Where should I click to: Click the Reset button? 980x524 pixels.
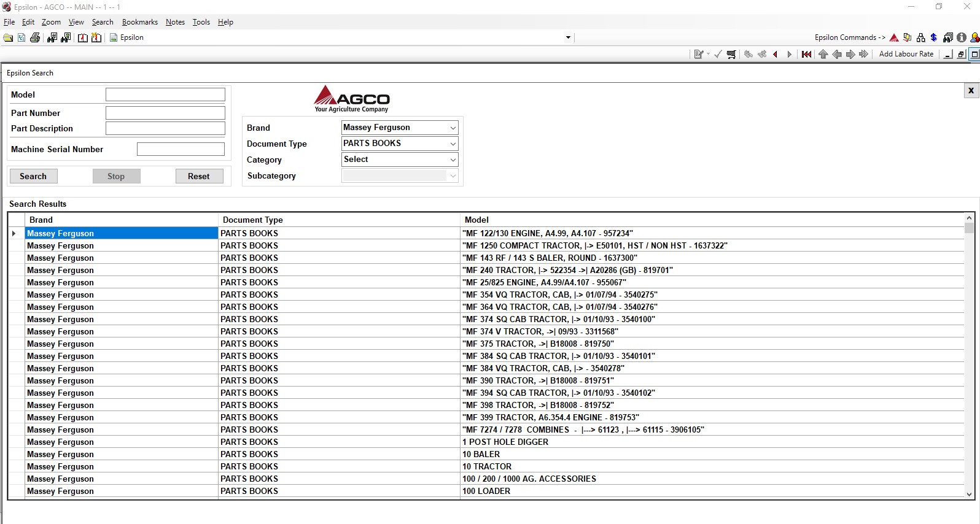(199, 176)
